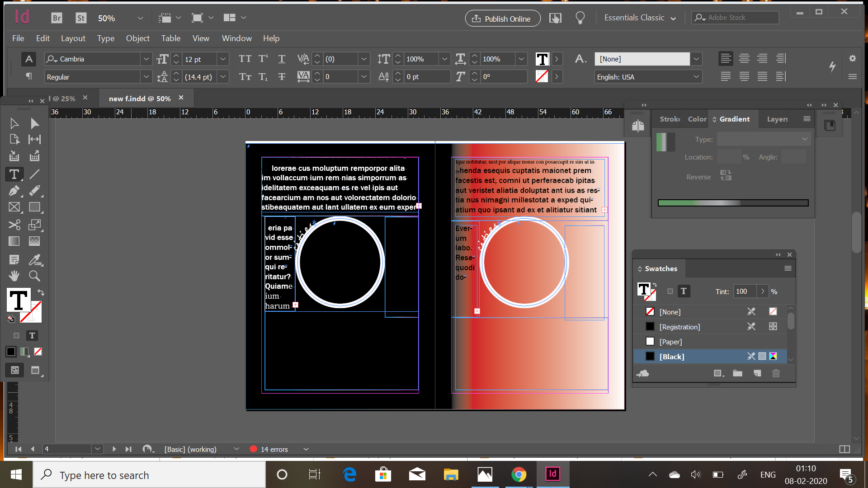This screenshot has height=488, width=868.
Task: Click the Publish Online button
Action: coord(502,19)
